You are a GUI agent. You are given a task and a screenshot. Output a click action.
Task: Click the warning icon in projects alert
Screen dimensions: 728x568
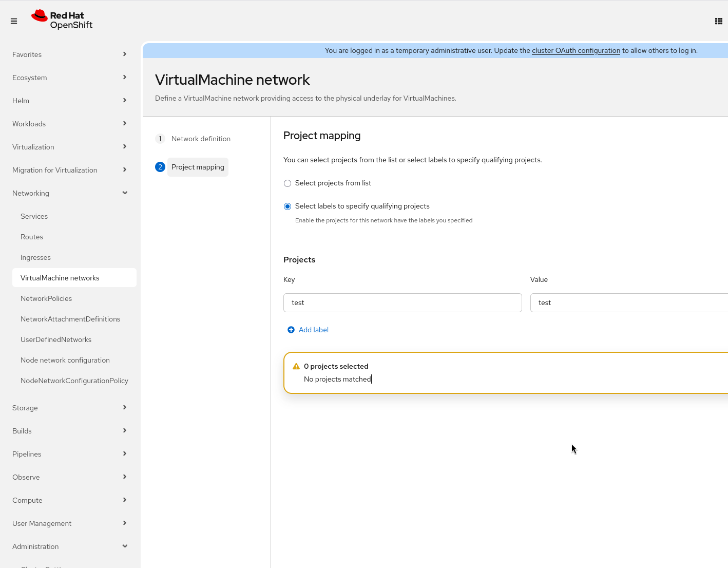[x=296, y=366]
